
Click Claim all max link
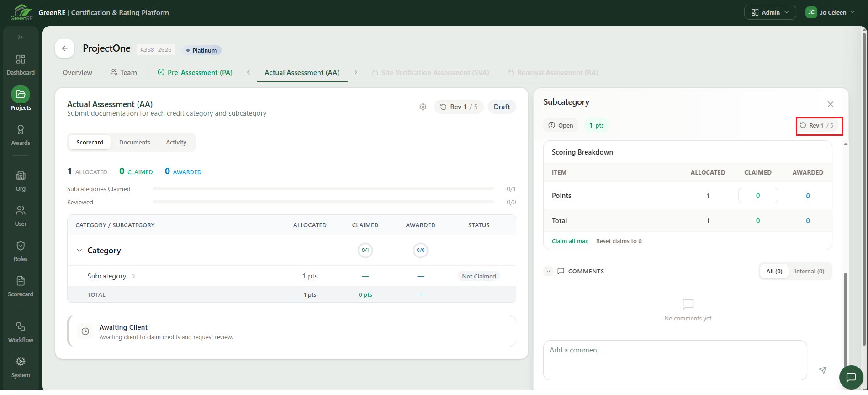(x=570, y=241)
